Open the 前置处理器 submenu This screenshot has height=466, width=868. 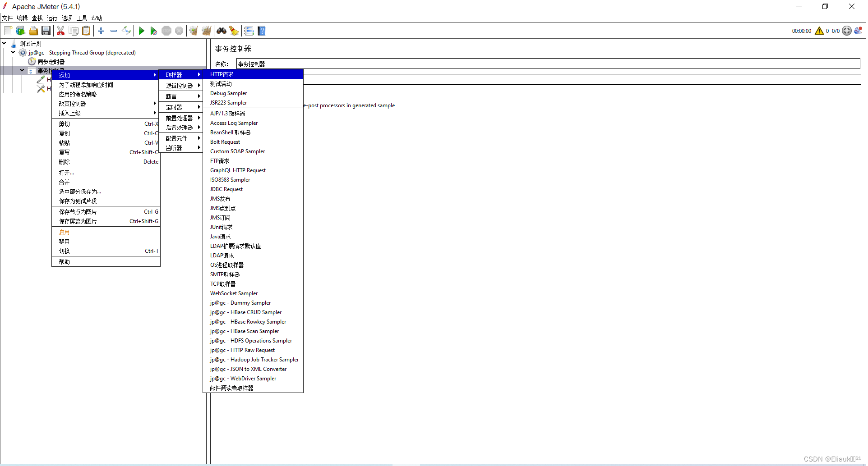point(181,118)
